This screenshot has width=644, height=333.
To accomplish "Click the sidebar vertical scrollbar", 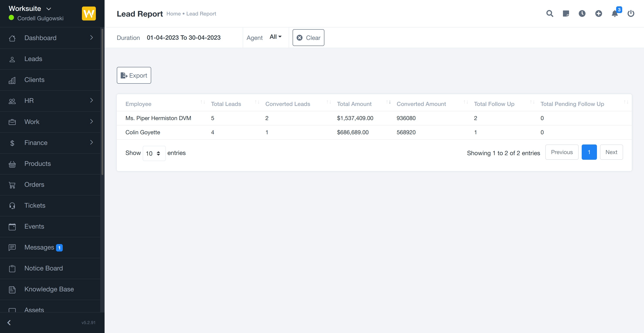I will click(x=102, y=100).
